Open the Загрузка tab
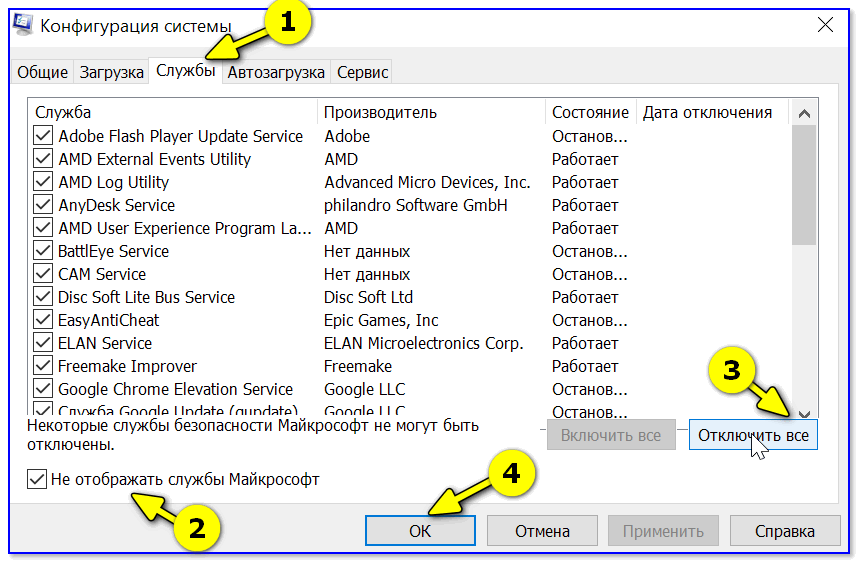The width and height of the screenshot is (858, 562). [x=110, y=72]
